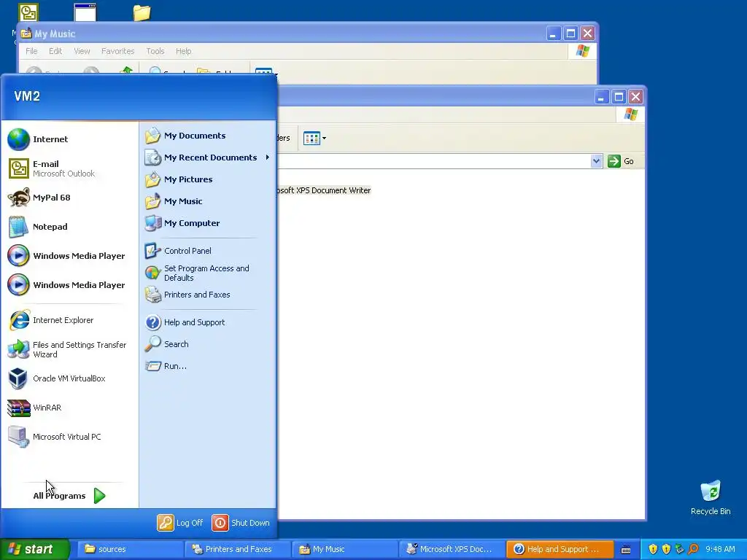Image resolution: width=747 pixels, height=560 pixels.
Task: Launch Microsoft Virtual PC
Action: point(69,437)
